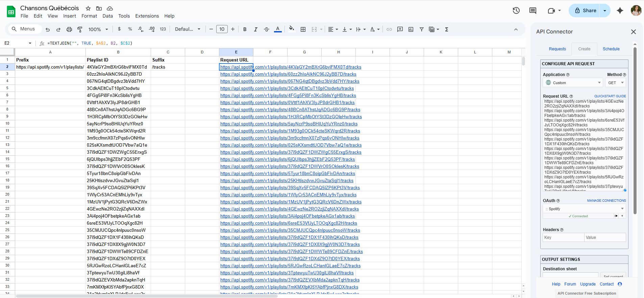Open the File menu

click(x=24, y=16)
